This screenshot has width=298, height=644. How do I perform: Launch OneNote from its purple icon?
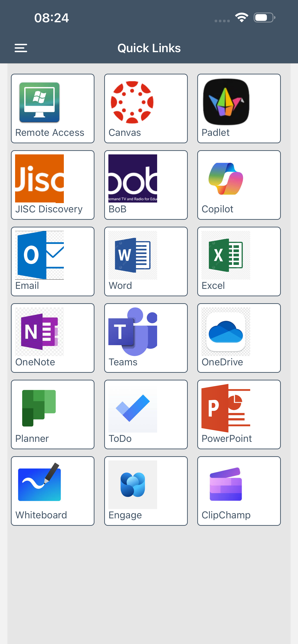(x=39, y=332)
